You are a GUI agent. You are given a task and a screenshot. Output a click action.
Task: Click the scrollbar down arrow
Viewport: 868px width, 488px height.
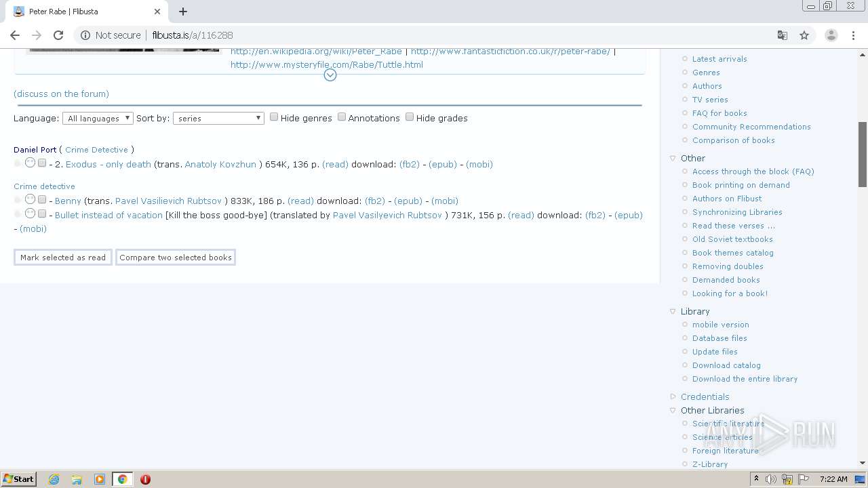click(x=863, y=463)
